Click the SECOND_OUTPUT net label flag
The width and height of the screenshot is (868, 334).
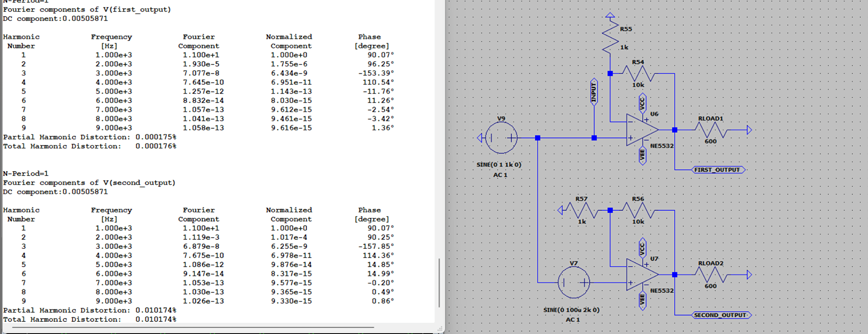pyautogui.click(x=721, y=315)
